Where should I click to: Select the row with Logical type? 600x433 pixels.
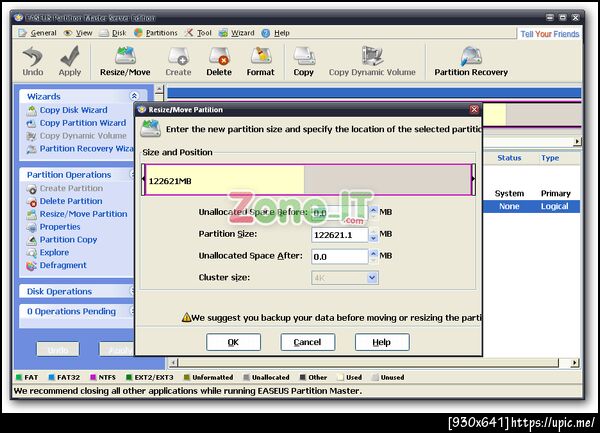[532, 207]
